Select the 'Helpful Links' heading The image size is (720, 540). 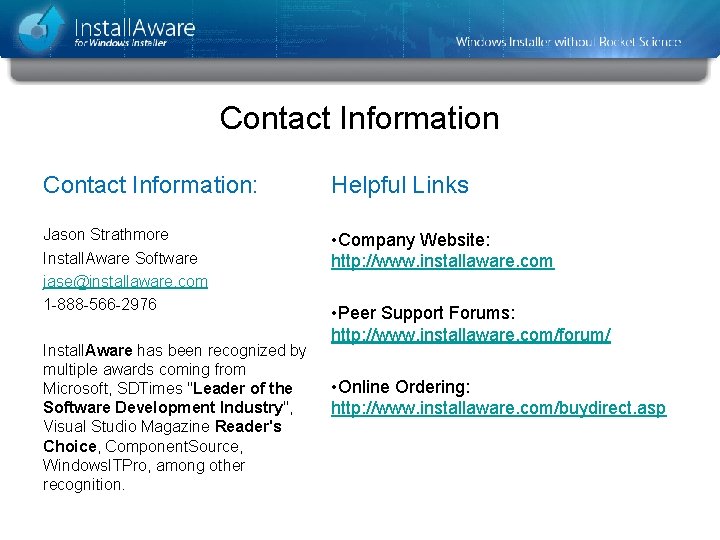coord(400,186)
